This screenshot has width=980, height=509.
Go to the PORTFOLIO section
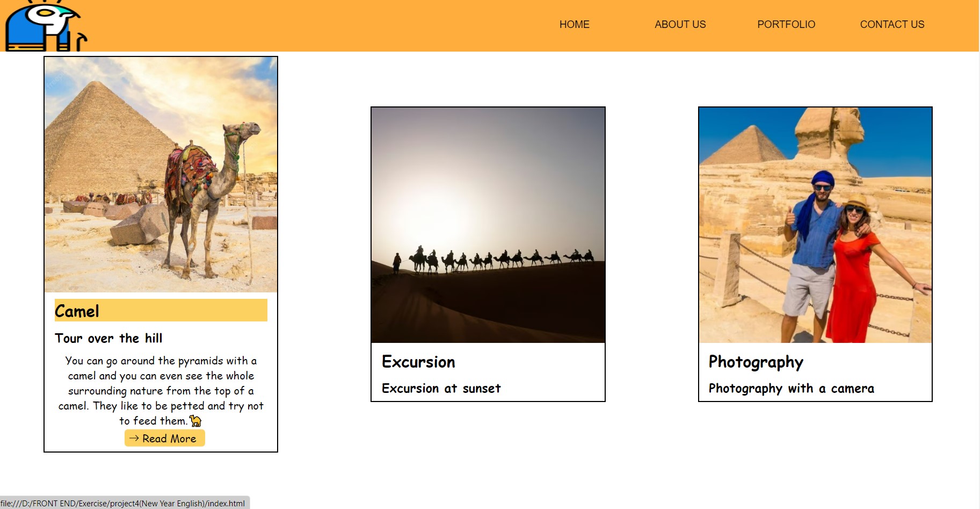[x=786, y=24]
